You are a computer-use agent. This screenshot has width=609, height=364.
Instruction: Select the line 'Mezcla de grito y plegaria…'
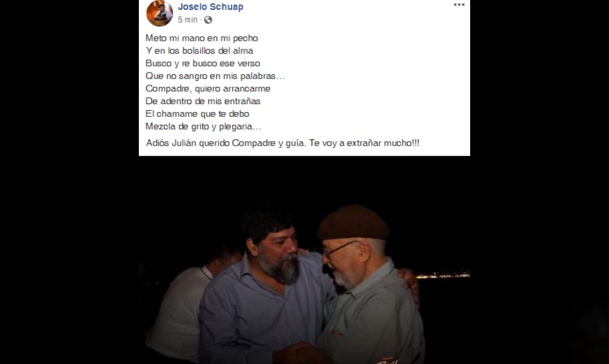[x=203, y=127]
